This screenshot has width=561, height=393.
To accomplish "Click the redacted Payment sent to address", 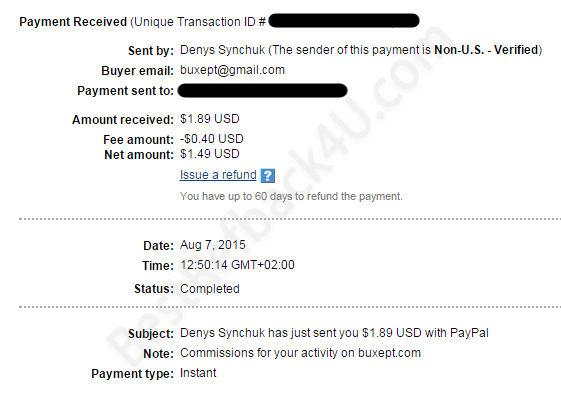I will tap(263, 90).
